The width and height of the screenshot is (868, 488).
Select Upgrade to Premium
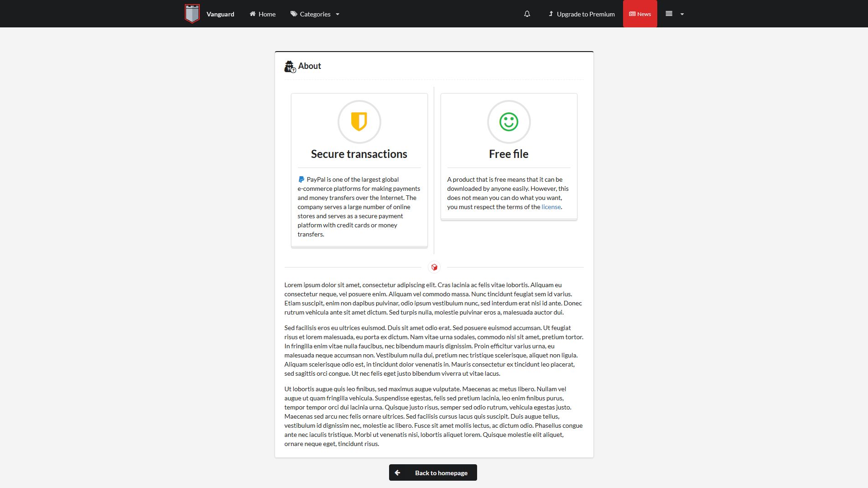[x=581, y=14]
